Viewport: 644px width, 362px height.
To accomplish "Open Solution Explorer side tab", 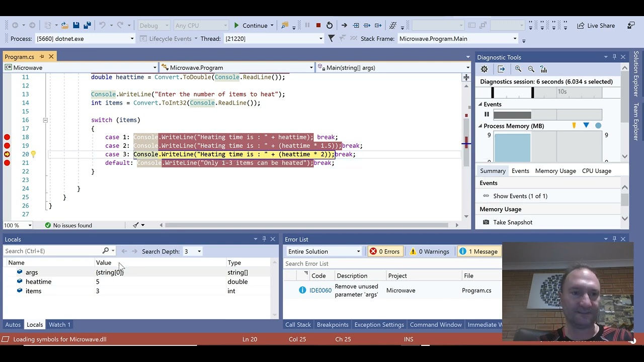I will point(636,74).
